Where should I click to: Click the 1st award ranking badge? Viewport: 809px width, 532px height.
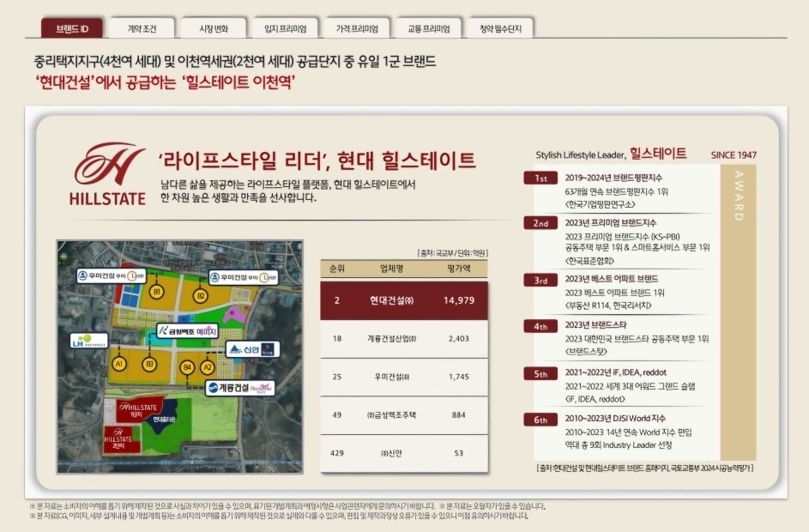tap(541, 178)
